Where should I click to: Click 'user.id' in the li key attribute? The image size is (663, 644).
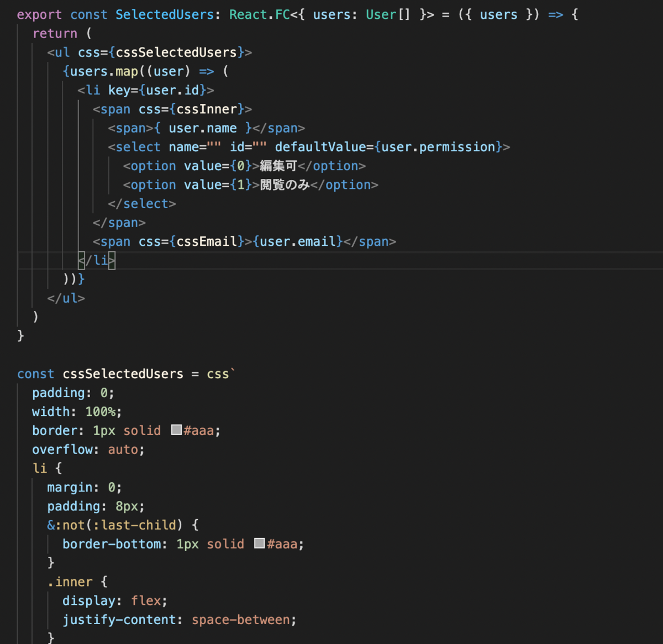pyautogui.click(x=172, y=90)
